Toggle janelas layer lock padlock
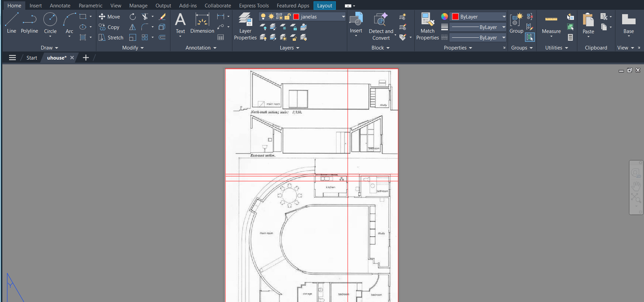Viewport: 644px width, 302px height. click(288, 16)
